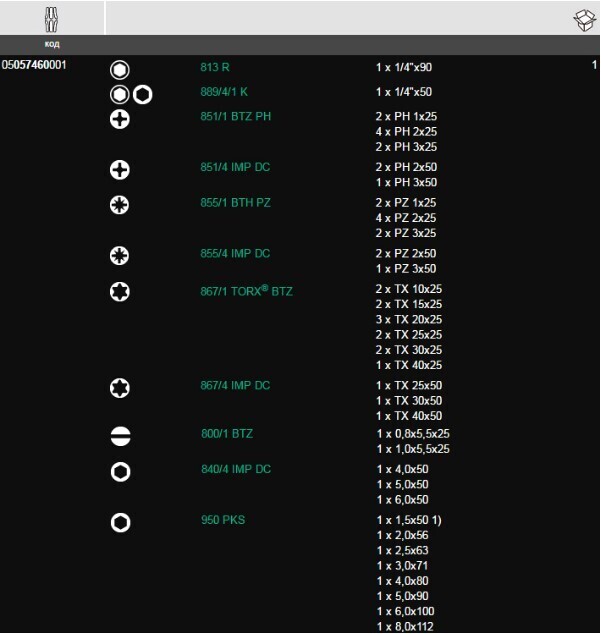Click the hex icon beside 840/4 IMP DC
The width and height of the screenshot is (601, 634).
121,472
